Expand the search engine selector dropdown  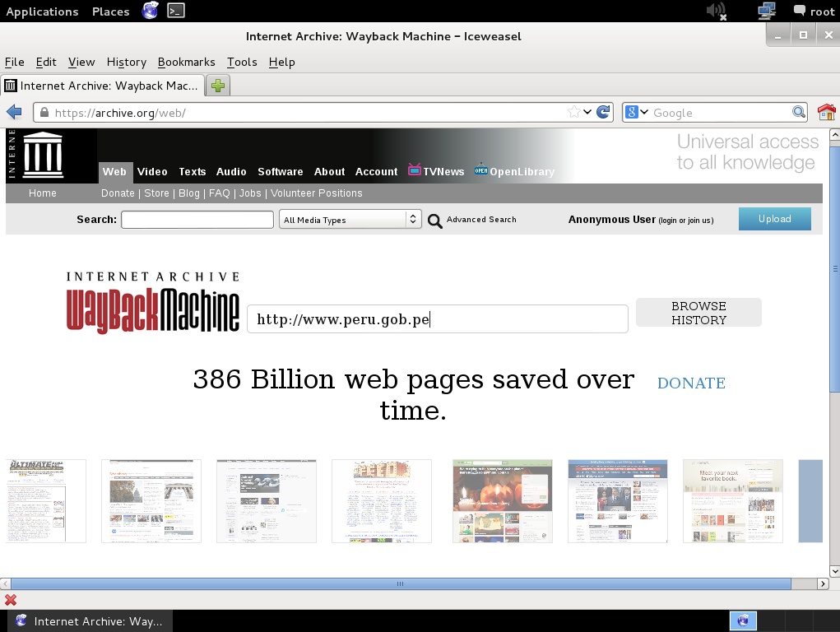pyautogui.click(x=636, y=113)
